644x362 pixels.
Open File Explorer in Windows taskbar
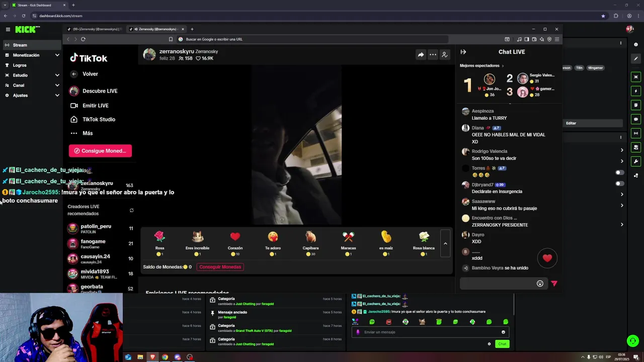(x=140, y=357)
